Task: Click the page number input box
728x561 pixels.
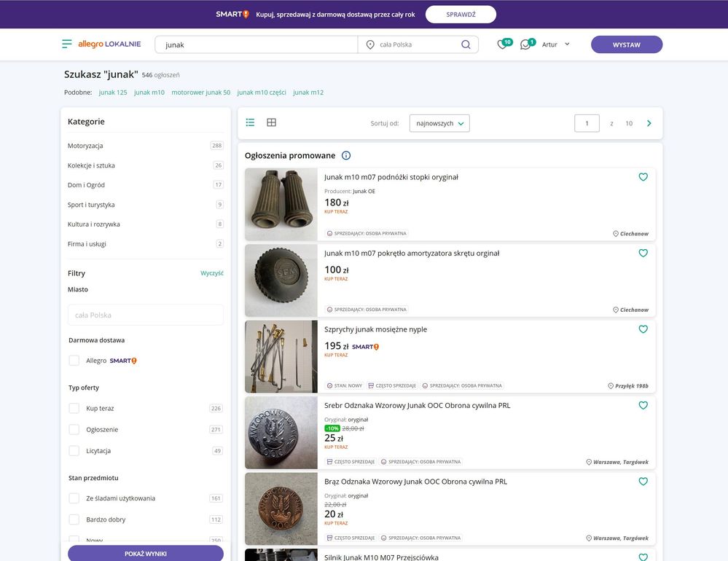Action: click(587, 123)
